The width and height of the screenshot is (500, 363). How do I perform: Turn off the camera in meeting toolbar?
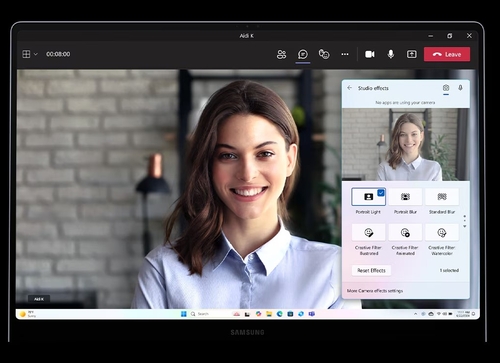(x=370, y=54)
